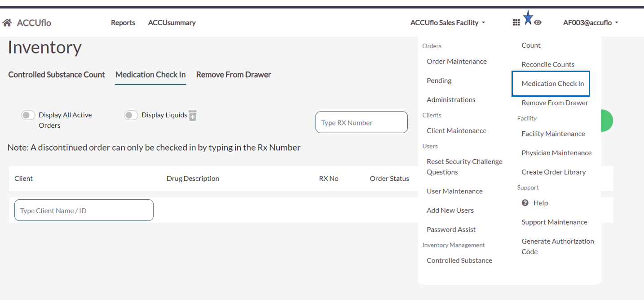
Task: Focus the Type Client Name / ID field
Action: pos(84,210)
